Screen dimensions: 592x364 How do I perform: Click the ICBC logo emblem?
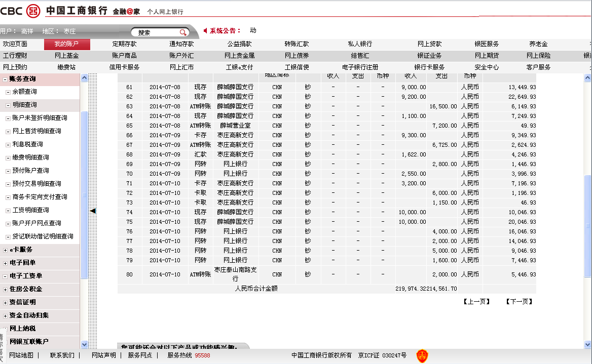click(x=33, y=11)
